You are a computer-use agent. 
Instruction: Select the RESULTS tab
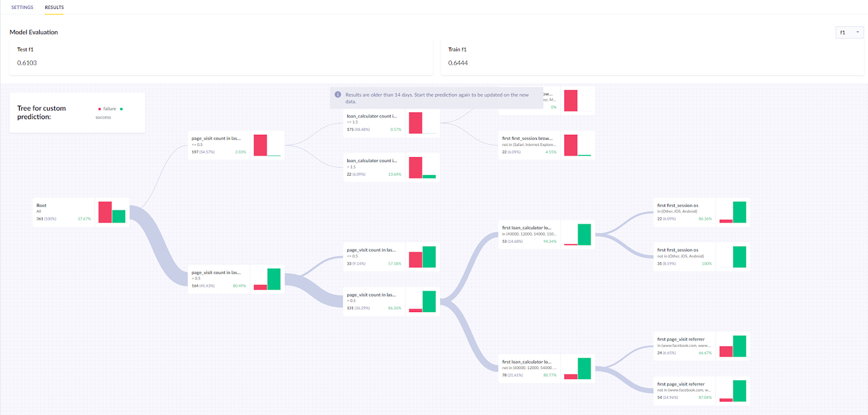54,7
